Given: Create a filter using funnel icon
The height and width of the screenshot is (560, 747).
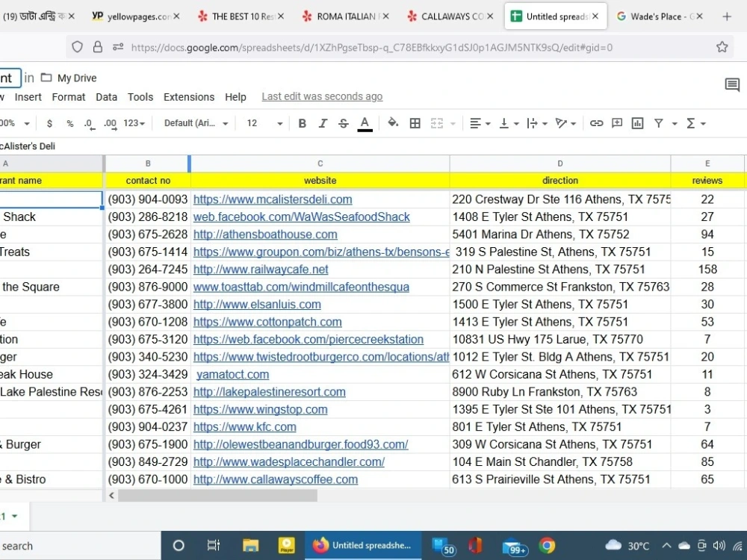Looking at the screenshot, I should [658, 123].
